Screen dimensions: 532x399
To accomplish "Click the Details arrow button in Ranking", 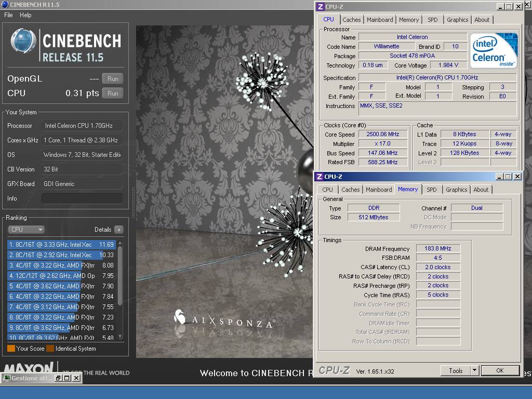I will point(119,230).
